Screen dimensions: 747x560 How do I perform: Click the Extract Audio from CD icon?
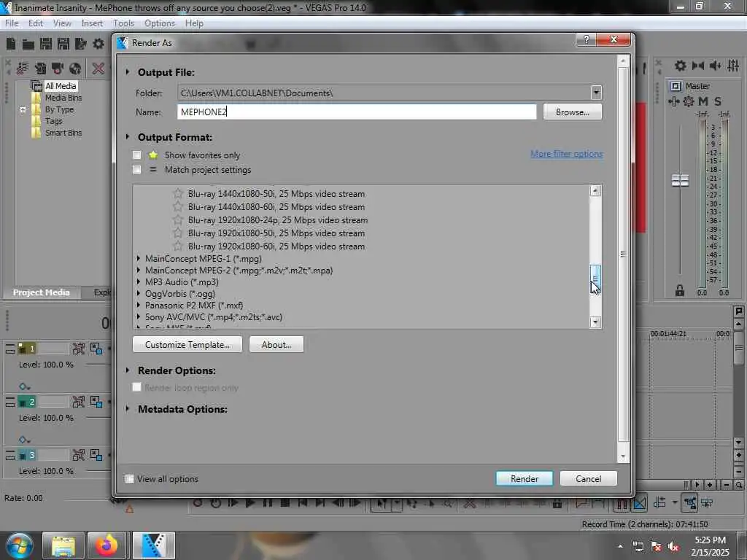(x=75, y=69)
